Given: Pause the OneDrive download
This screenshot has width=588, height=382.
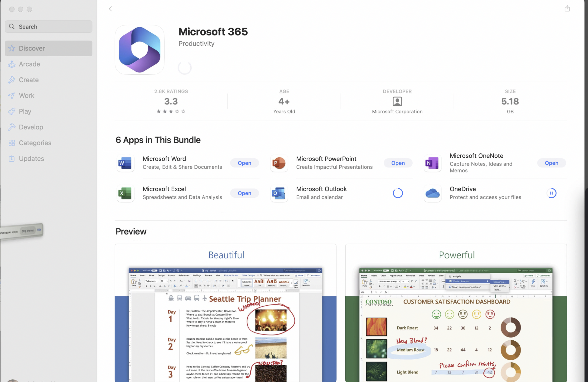Looking at the screenshot, I should coord(551,193).
